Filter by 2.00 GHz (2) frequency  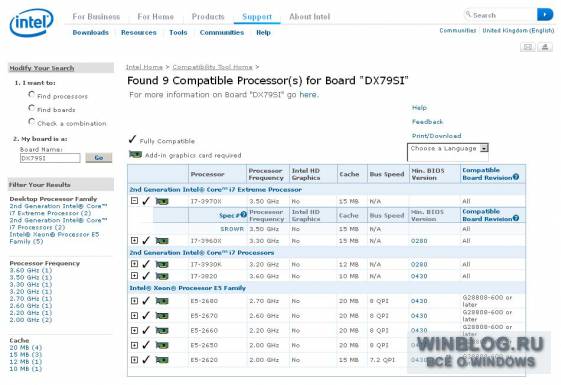click(x=31, y=320)
